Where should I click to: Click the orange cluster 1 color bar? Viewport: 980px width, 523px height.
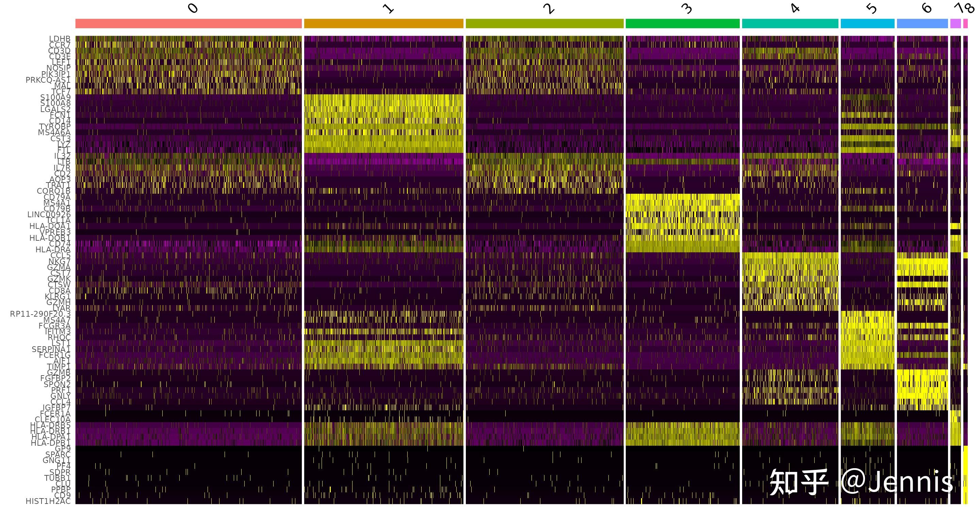pyautogui.click(x=383, y=23)
